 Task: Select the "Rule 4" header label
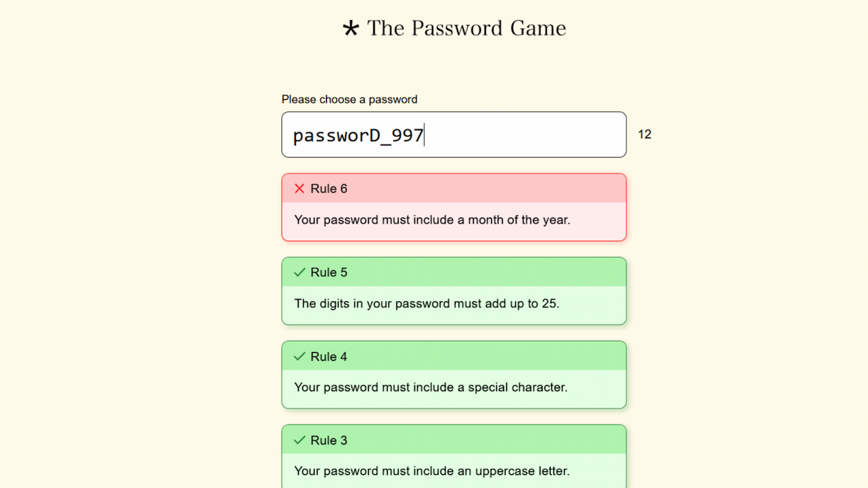[329, 356]
